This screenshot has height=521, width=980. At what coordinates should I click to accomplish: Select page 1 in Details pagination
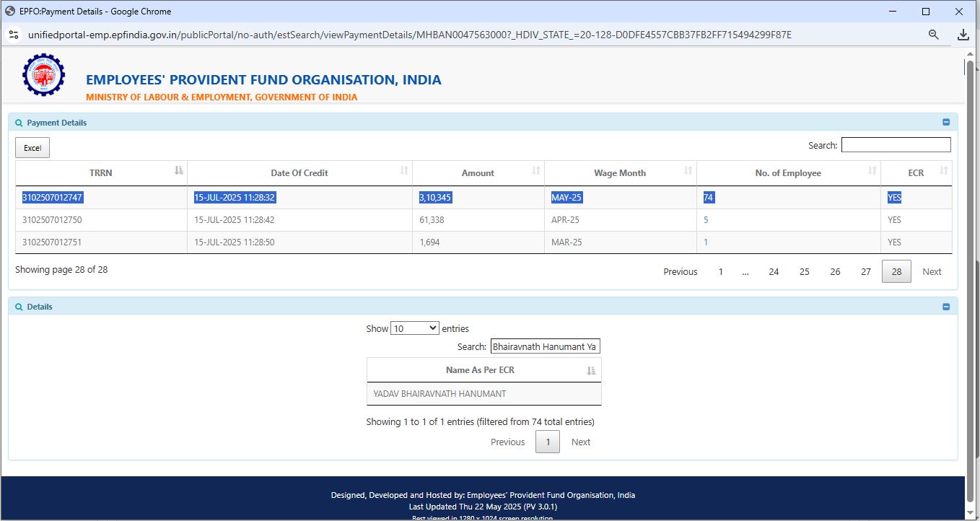548,442
